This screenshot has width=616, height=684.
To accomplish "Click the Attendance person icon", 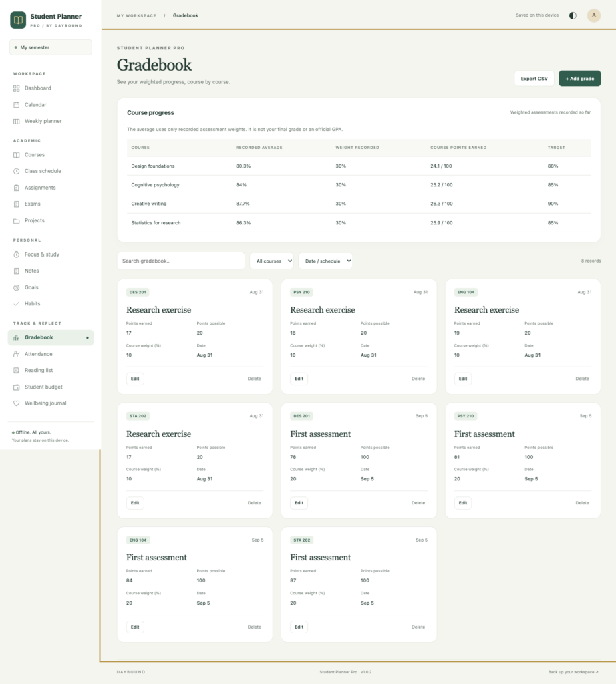I will tap(17, 354).
